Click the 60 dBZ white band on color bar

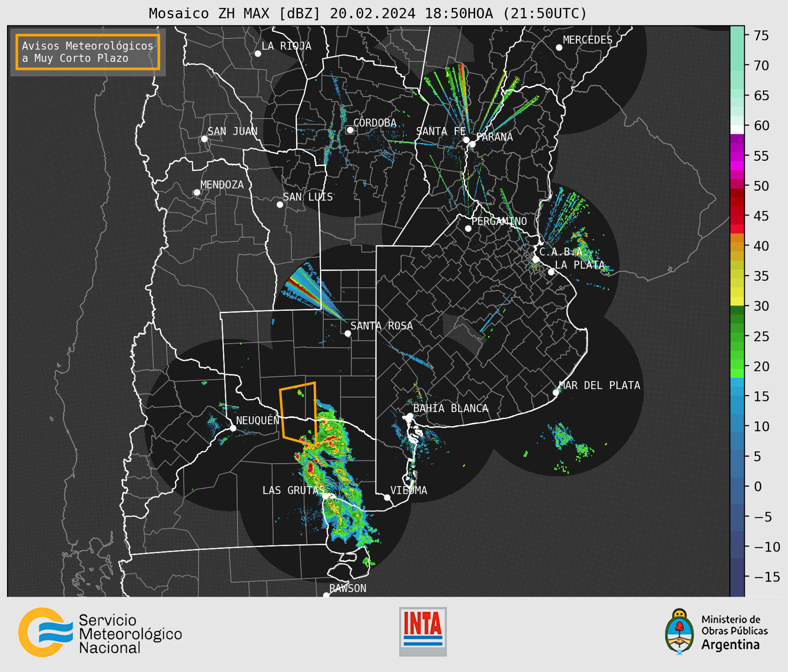tap(737, 129)
